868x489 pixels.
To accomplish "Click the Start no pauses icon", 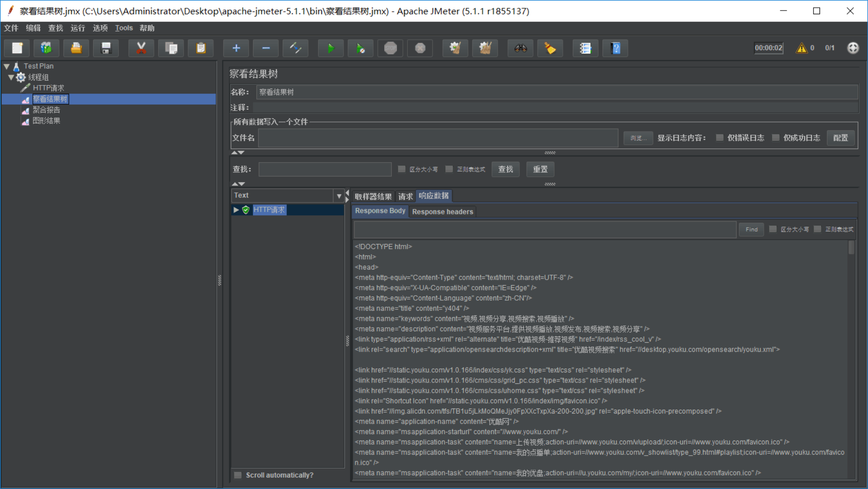I will click(x=360, y=48).
